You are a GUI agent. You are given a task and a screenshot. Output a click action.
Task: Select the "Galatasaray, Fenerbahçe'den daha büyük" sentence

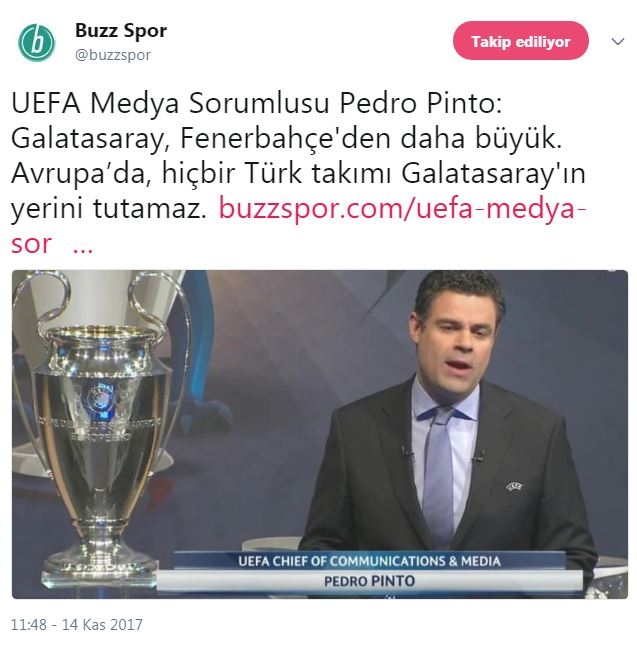point(286,138)
